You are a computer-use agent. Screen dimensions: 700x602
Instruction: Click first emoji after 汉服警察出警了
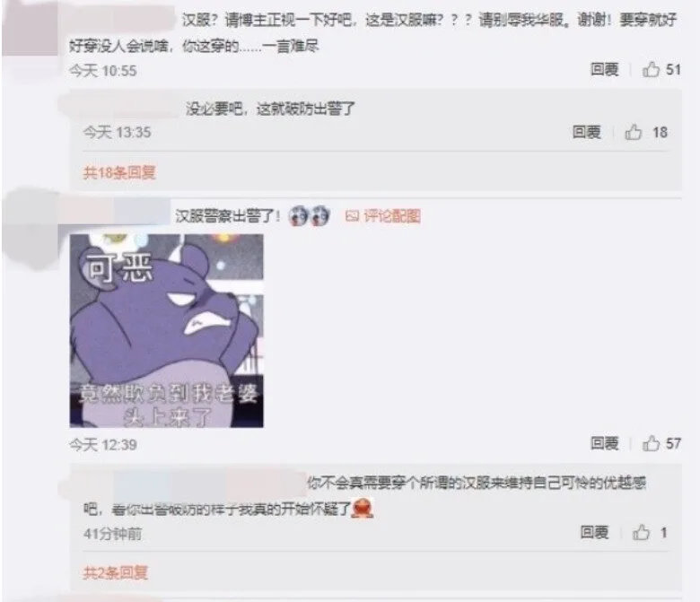pyautogui.click(x=299, y=216)
